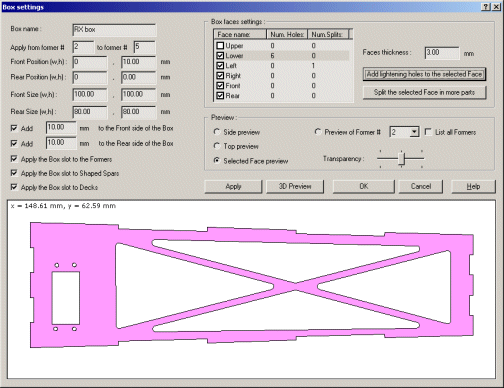Select the Right face row
Screen dimensions: 504x388
pos(282,76)
